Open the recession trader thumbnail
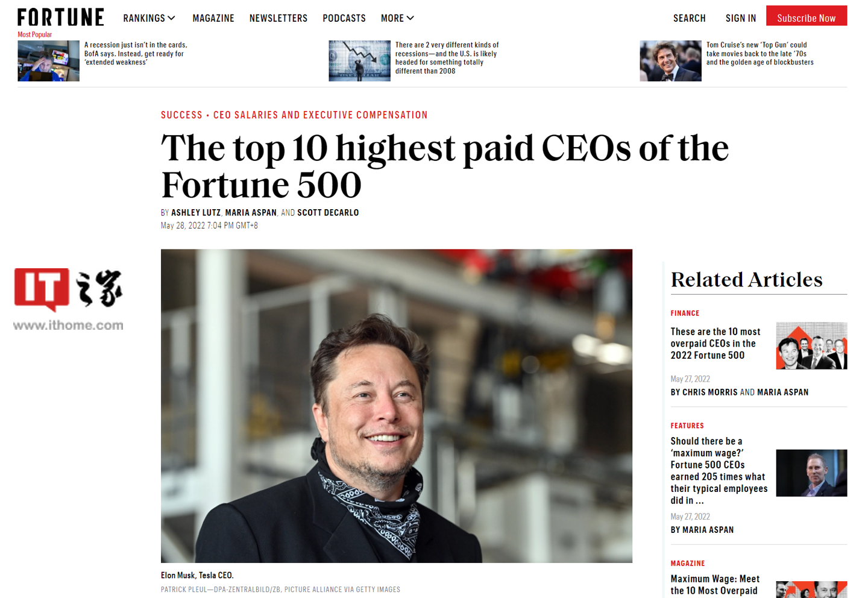The height and width of the screenshot is (598, 868). (49, 61)
